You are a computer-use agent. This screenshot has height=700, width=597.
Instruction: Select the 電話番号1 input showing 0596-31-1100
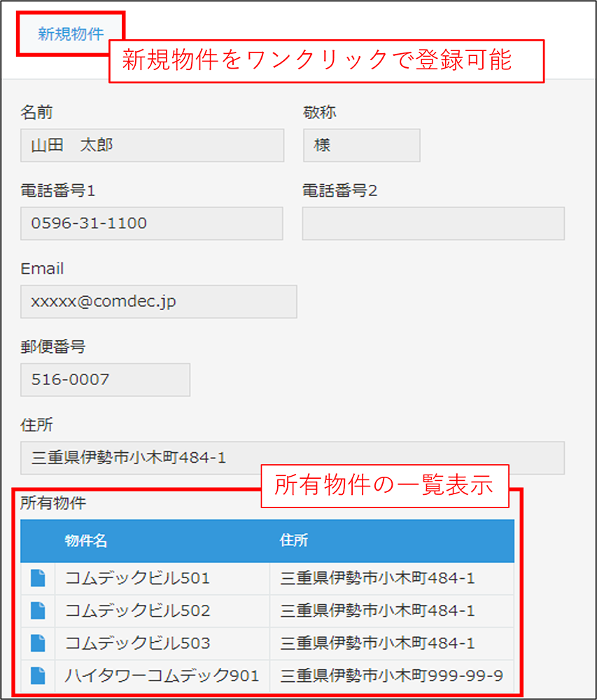152,223
